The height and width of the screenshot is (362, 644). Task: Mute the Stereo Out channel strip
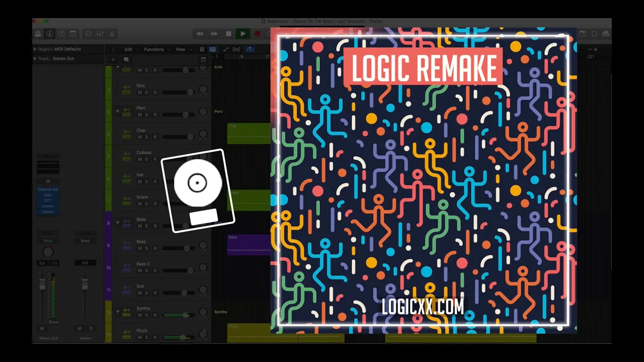click(42, 328)
